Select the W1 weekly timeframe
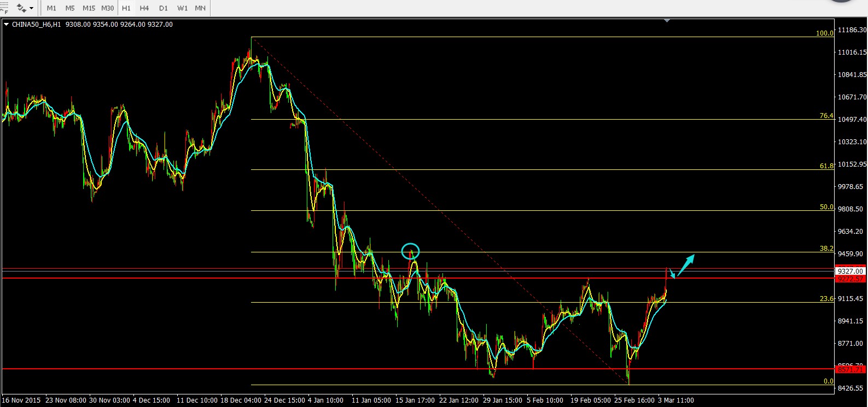 (182, 8)
